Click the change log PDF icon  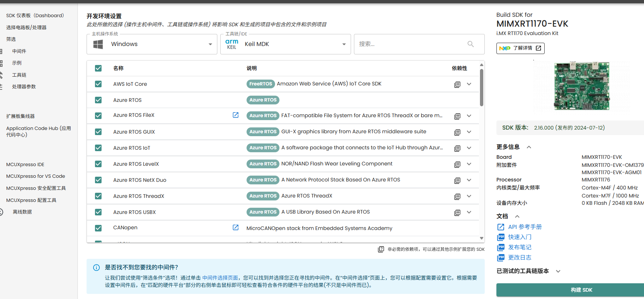tap(501, 258)
